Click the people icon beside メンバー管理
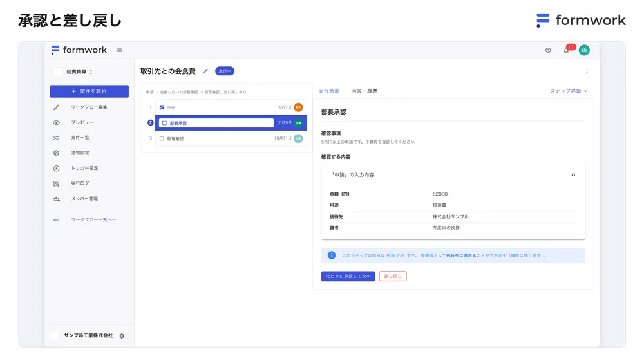The height and width of the screenshot is (363, 644). click(x=56, y=199)
